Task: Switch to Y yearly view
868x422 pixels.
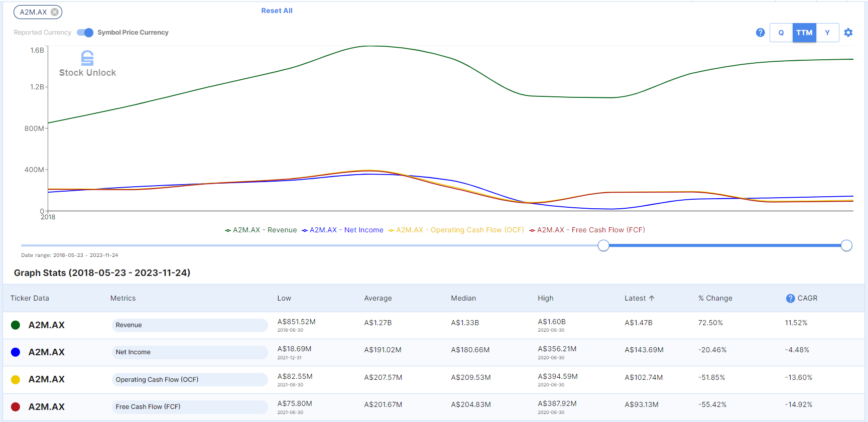Action: [827, 33]
